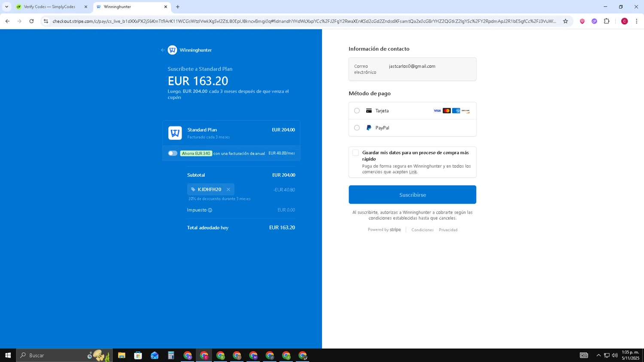Show the Impuesto info tooltip icon
Viewport: 644px width, 362px height.
210,210
